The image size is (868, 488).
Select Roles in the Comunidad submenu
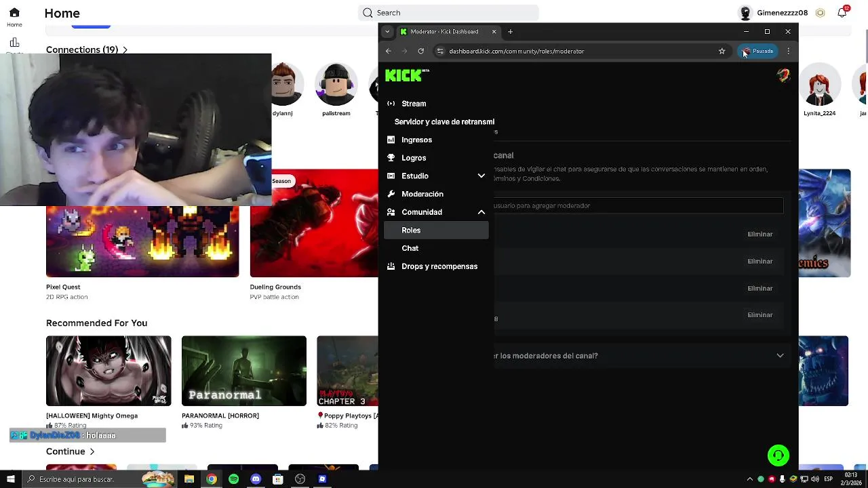coord(436,230)
